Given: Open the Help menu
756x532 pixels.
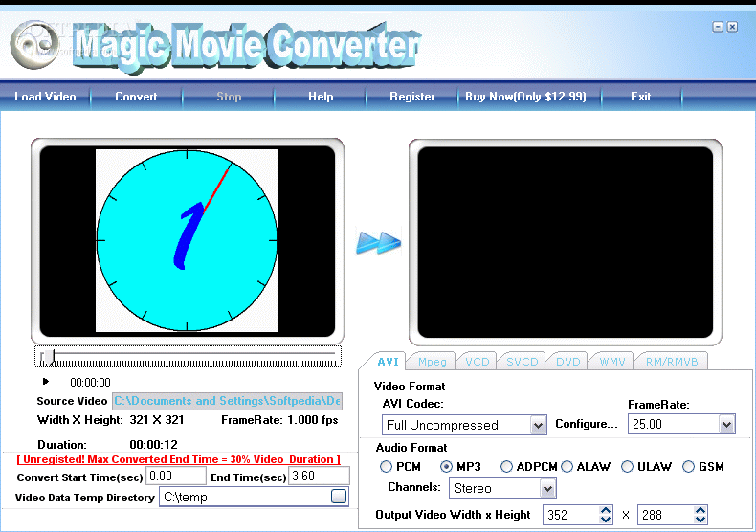Looking at the screenshot, I should [321, 97].
